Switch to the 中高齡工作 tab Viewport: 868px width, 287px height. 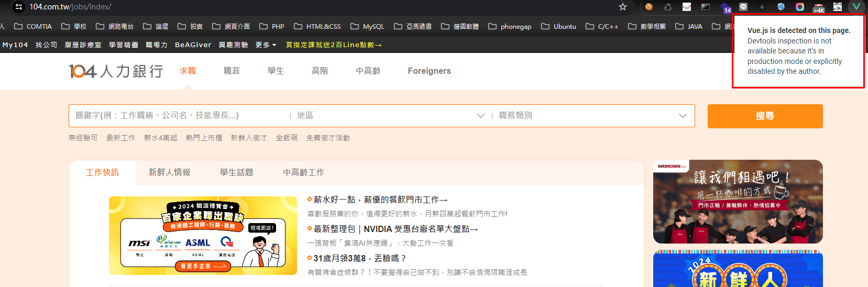pos(303,172)
